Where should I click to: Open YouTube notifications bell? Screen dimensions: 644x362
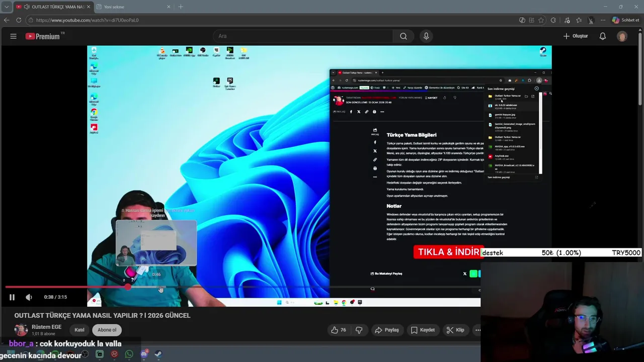[x=603, y=36]
